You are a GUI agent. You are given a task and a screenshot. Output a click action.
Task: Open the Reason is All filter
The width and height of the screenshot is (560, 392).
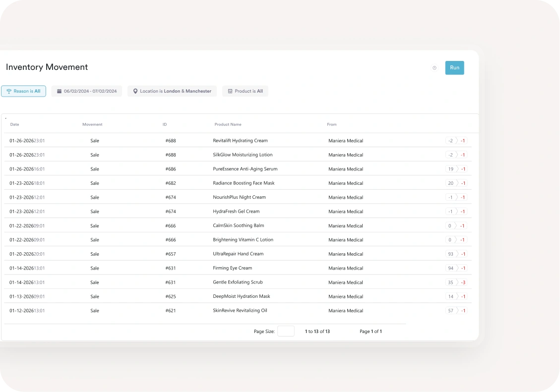coord(23,91)
